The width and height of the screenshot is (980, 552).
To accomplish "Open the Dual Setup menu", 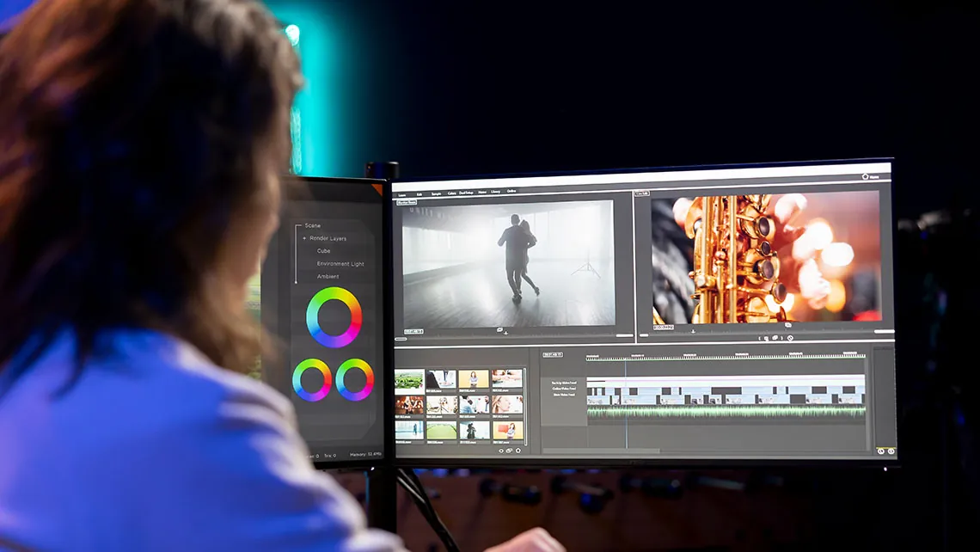I will pos(466,193).
